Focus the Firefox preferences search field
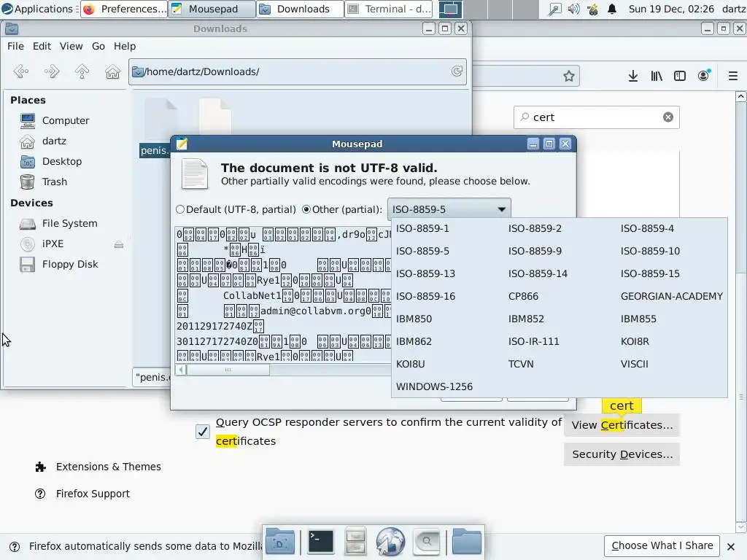This screenshot has height=560, width=747. [x=596, y=117]
